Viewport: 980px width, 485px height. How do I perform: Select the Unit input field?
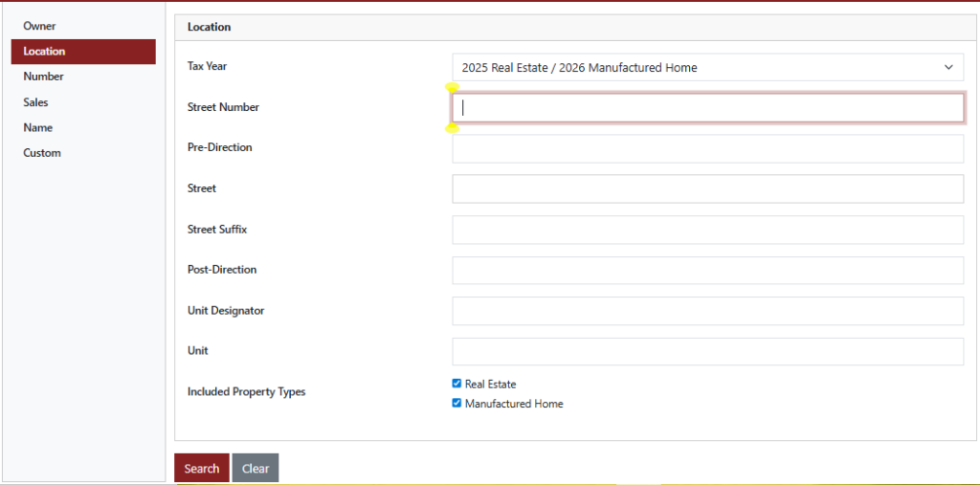click(x=707, y=351)
